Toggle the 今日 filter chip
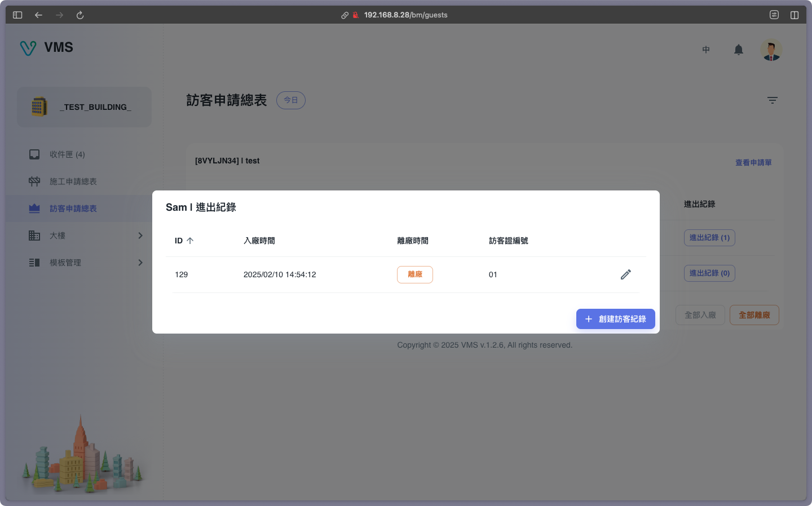This screenshot has width=812, height=506. (290, 100)
